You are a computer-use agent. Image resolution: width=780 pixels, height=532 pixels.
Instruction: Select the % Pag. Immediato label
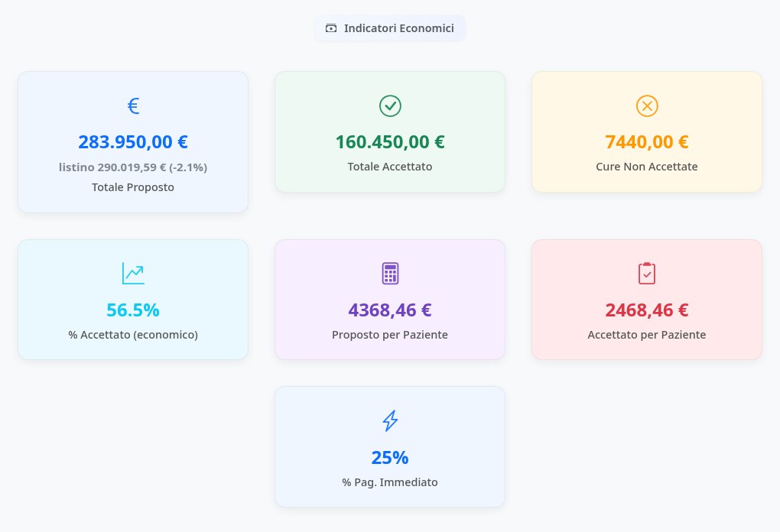[x=390, y=482]
